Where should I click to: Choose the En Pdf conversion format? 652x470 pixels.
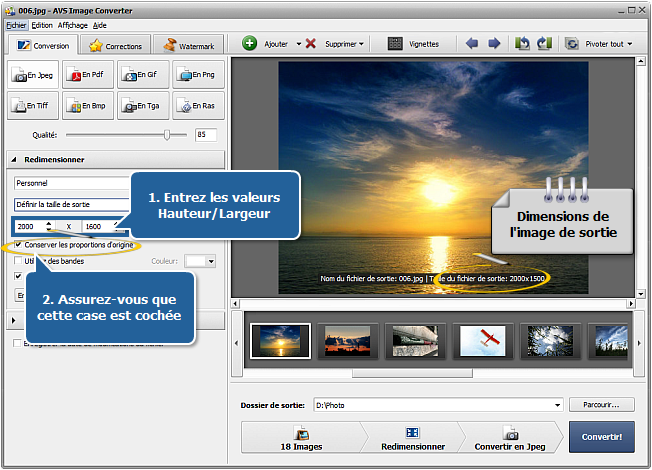[x=89, y=73]
